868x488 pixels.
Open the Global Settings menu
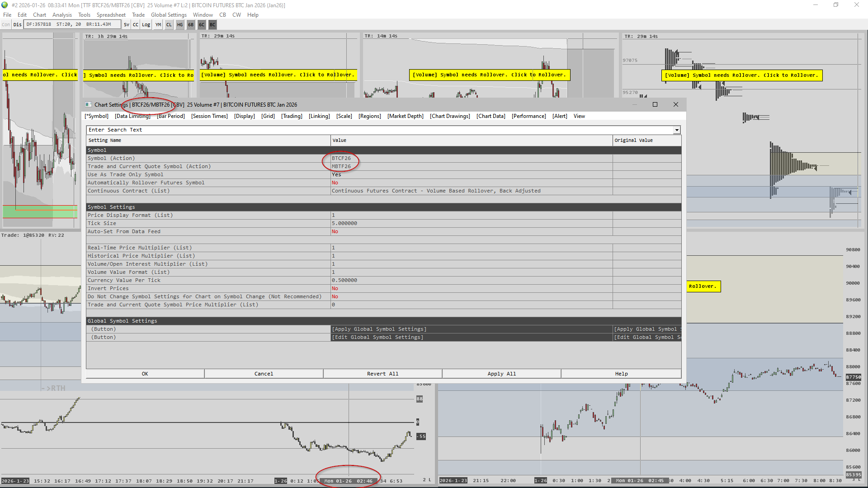[x=169, y=15]
